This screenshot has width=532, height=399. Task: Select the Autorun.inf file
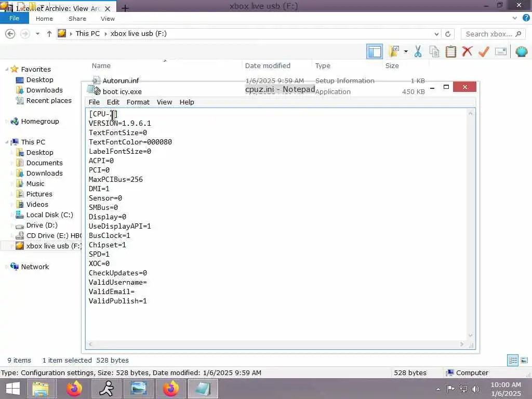[x=121, y=81]
